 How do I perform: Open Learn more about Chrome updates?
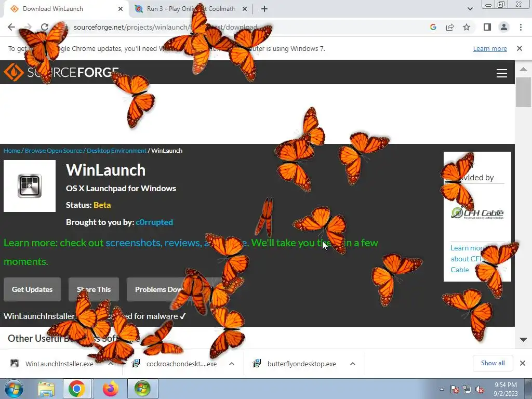tap(490, 48)
